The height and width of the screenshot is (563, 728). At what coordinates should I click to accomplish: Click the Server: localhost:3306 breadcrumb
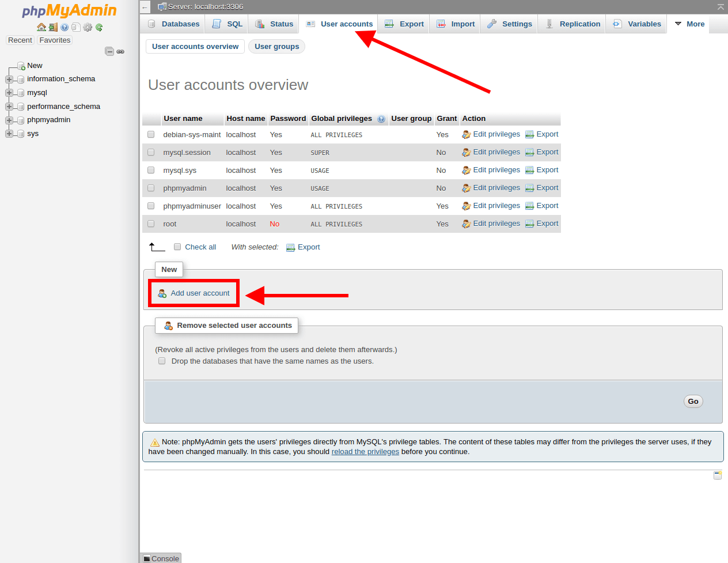coord(205,7)
